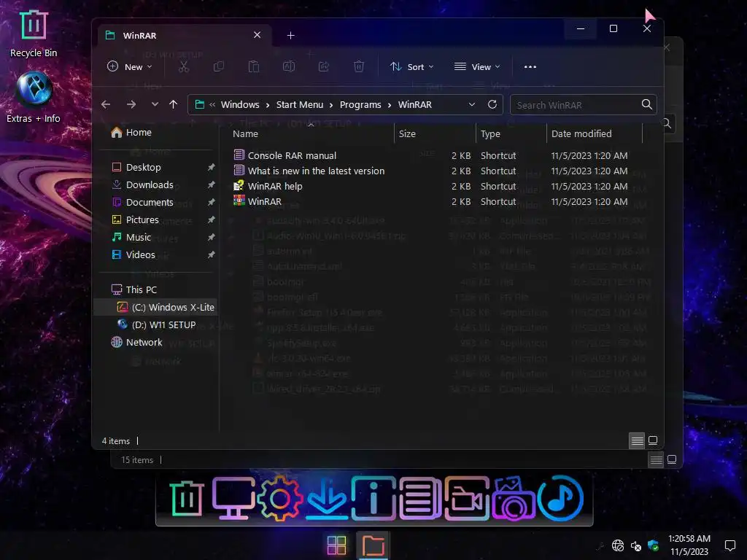Click the dock trash bin icon
This screenshot has width=747, height=560.
(x=187, y=499)
